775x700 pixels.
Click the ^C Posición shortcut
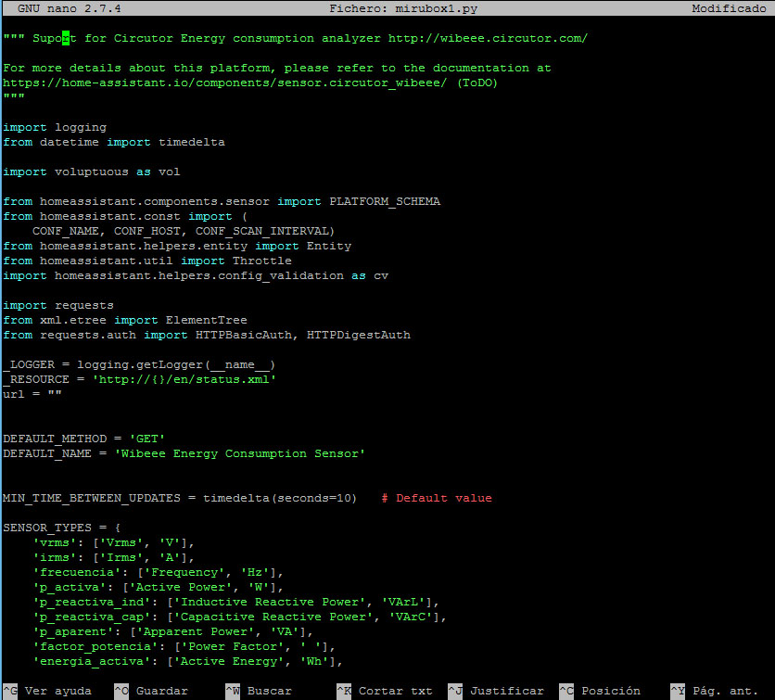tap(600, 691)
